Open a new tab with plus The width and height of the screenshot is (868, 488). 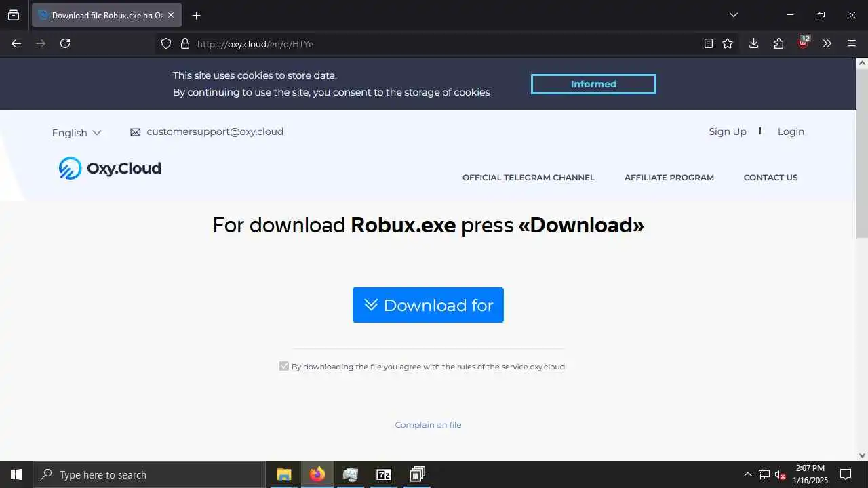pos(197,15)
